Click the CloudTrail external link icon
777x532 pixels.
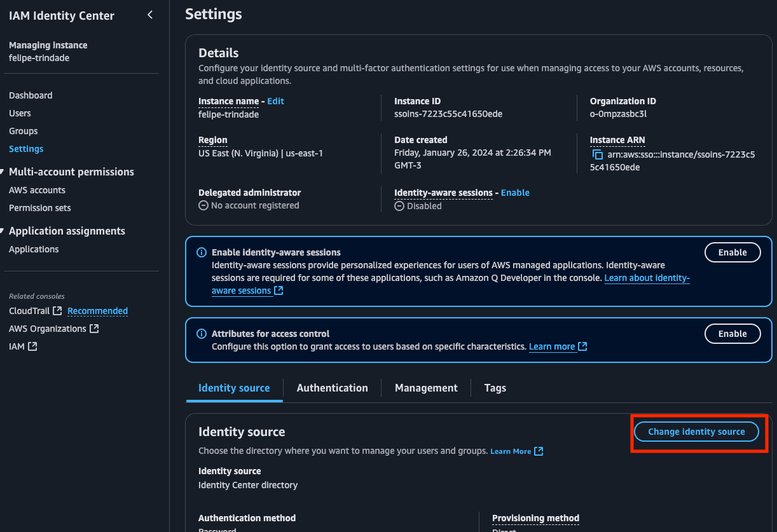pyautogui.click(x=58, y=311)
